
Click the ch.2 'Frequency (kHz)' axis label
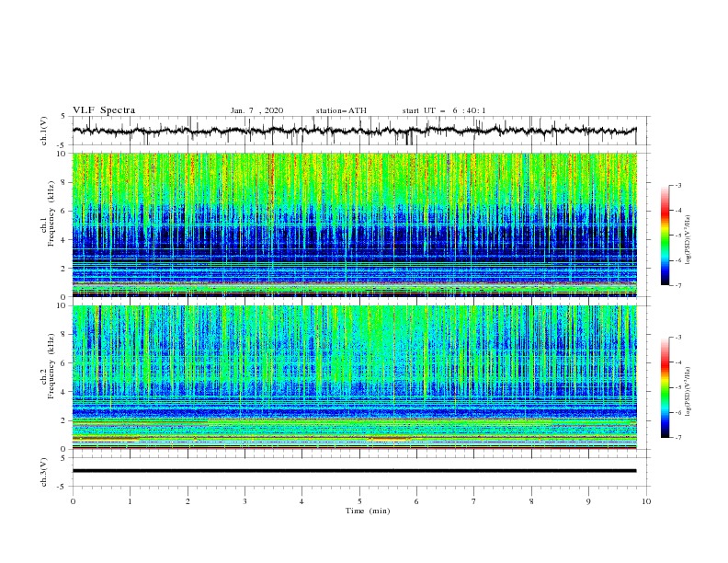51,366
